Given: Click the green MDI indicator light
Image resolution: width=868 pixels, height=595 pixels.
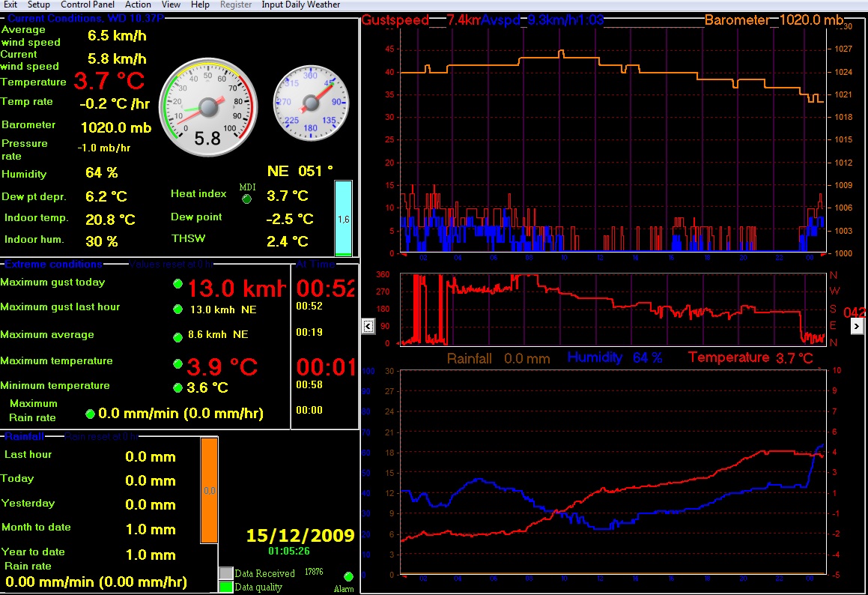Looking at the screenshot, I should 247,199.
